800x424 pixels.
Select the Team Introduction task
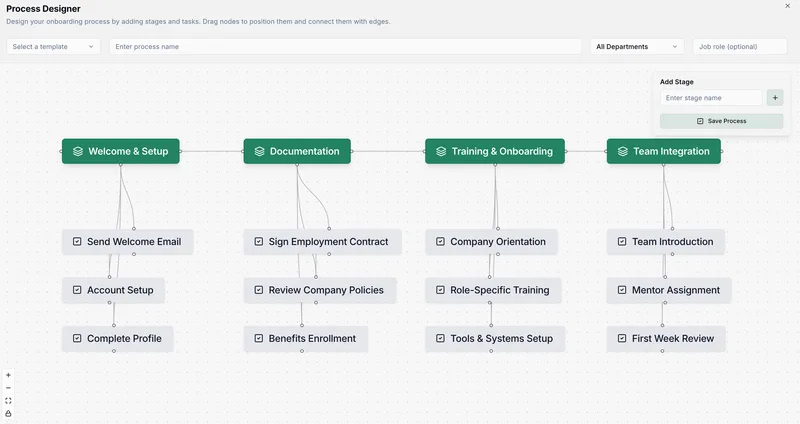point(666,241)
